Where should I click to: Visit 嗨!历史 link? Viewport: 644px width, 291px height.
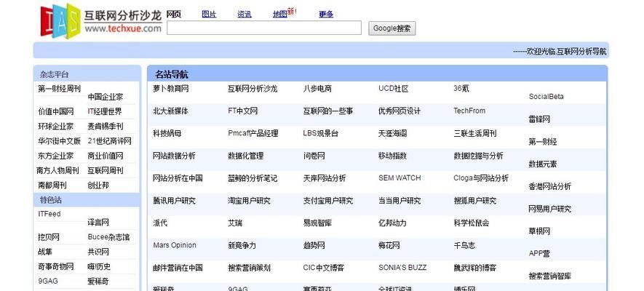pyautogui.click(x=99, y=267)
